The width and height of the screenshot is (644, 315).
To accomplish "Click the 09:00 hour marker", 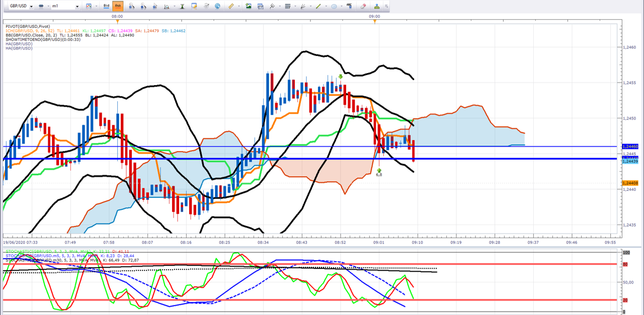I will click(374, 16).
